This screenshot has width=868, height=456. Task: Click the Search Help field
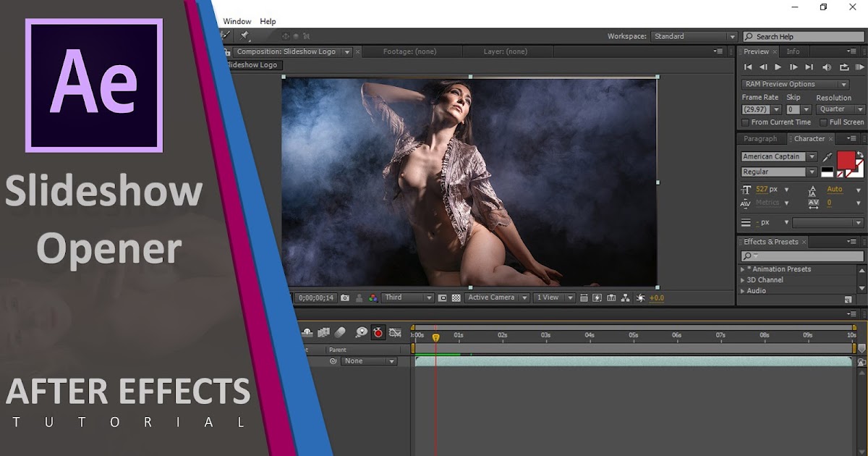tap(804, 36)
